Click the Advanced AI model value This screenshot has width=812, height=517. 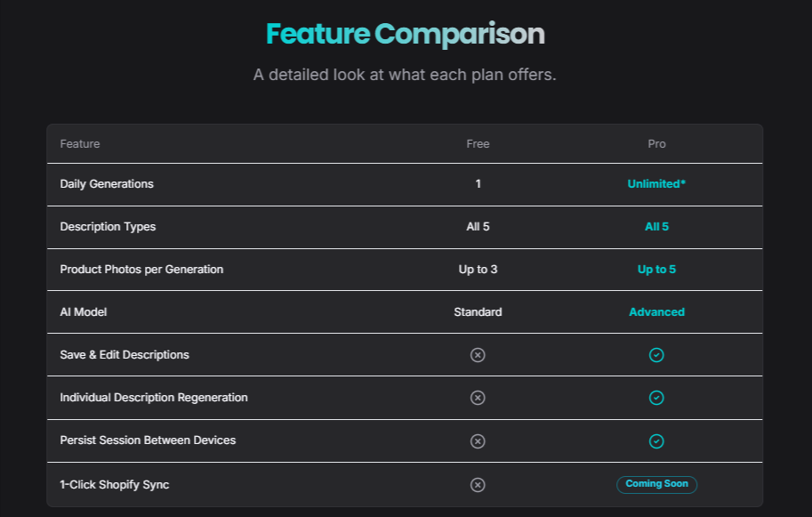tap(656, 312)
